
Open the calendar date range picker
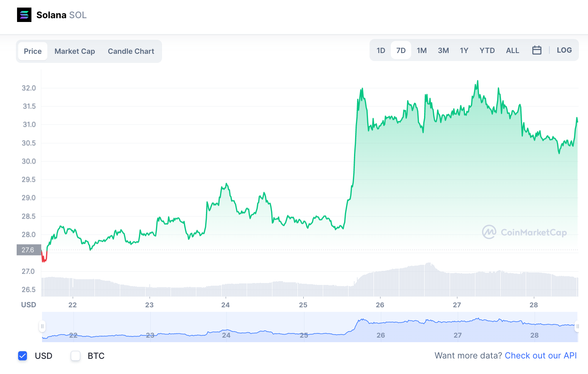point(537,50)
